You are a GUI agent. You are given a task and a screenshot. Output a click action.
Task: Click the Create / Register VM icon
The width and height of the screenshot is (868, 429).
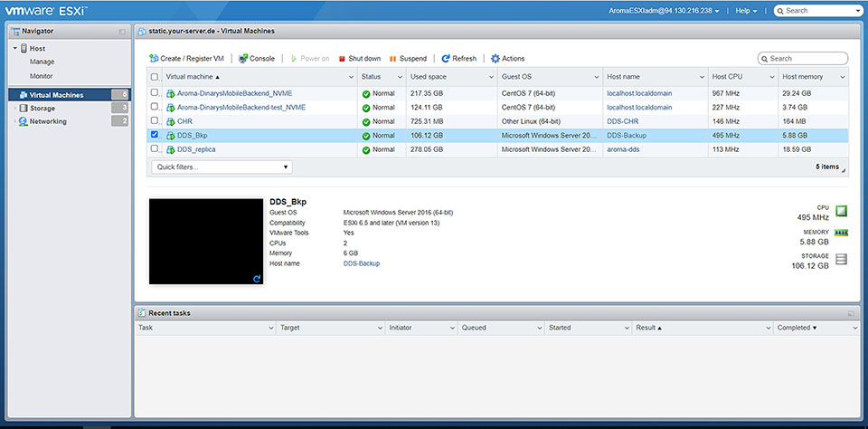pos(154,58)
